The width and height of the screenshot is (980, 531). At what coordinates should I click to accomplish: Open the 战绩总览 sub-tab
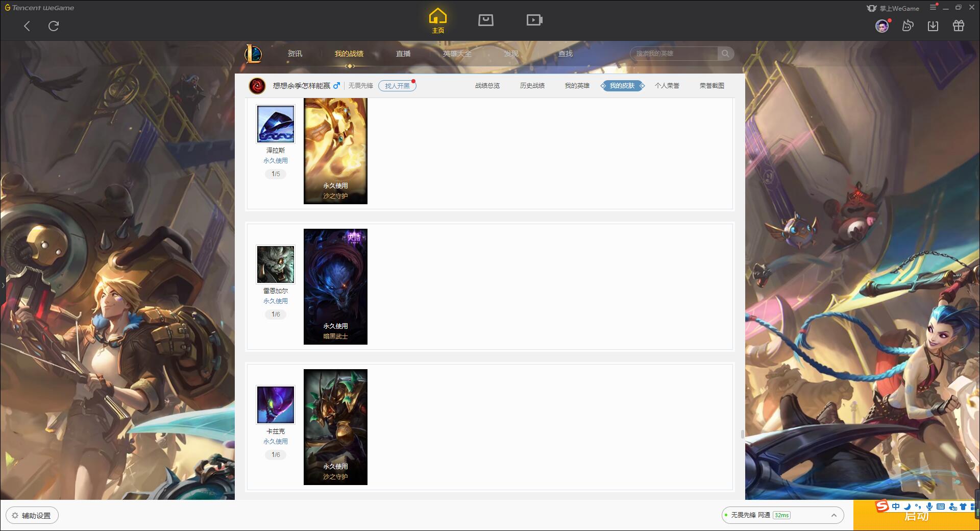tap(487, 86)
